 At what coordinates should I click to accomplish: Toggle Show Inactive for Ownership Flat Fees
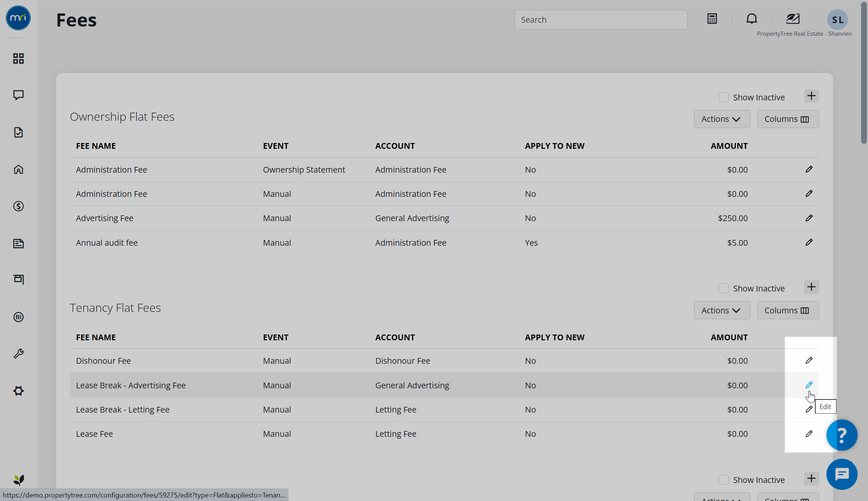point(724,97)
